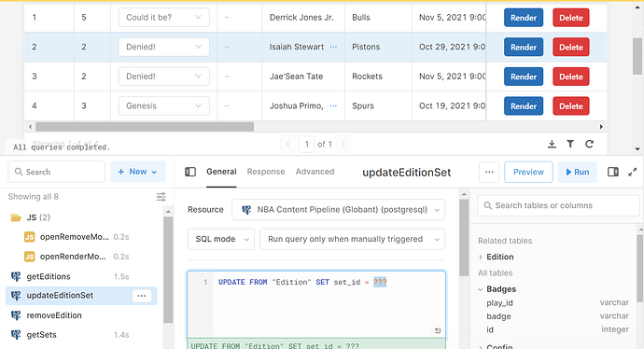Click the query name updateEditionSet title
The width and height of the screenshot is (644, 349).
click(407, 173)
